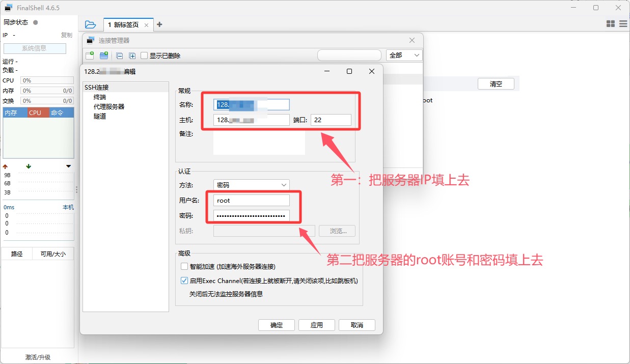Open the folder icon beside the tab bar
The height and width of the screenshot is (364, 630).
pyautogui.click(x=90, y=24)
